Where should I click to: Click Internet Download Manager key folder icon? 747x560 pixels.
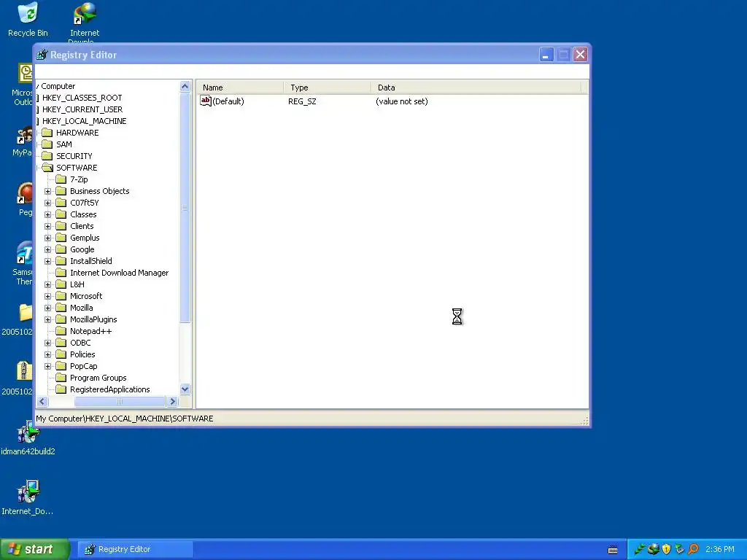[61, 273]
